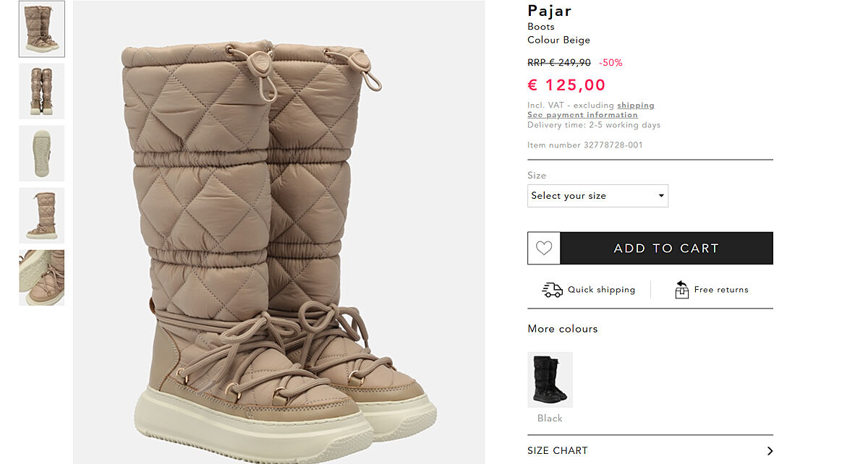
Task: Click the Pajar brand name
Action: point(550,11)
